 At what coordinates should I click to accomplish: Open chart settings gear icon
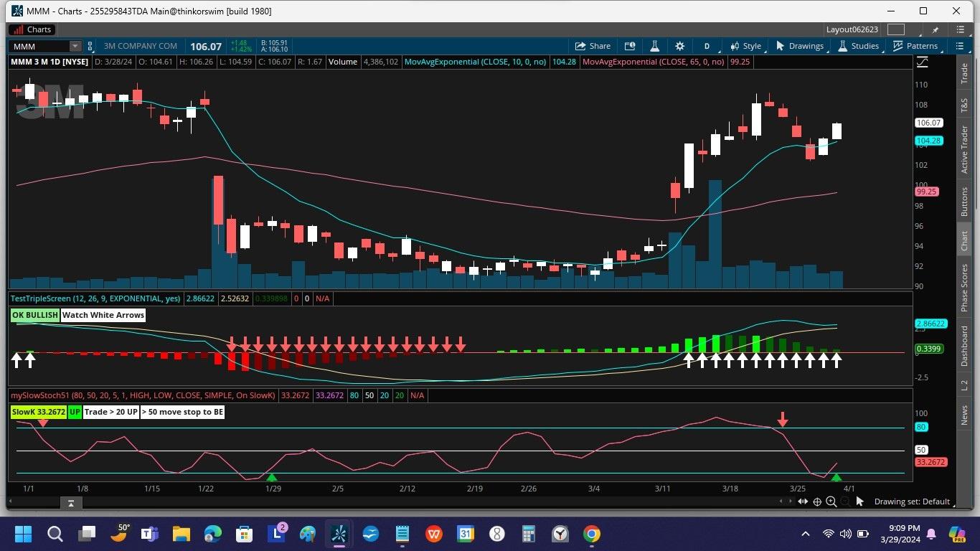(x=679, y=46)
